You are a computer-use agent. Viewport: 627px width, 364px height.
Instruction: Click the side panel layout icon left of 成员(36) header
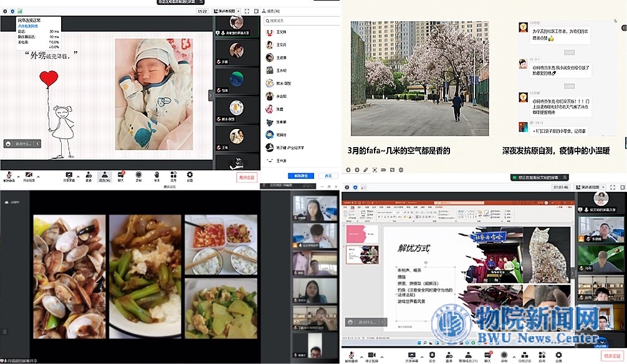click(x=256, y=11)
